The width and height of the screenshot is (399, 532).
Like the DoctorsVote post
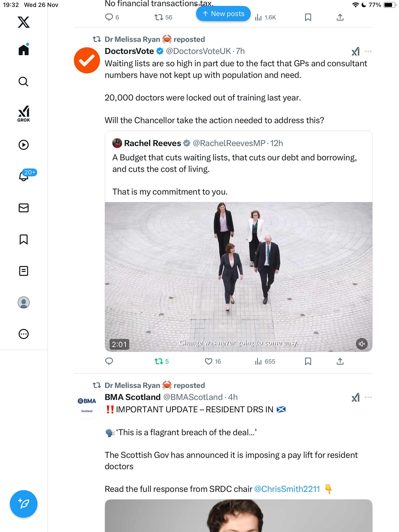click(x=209, y=361)
